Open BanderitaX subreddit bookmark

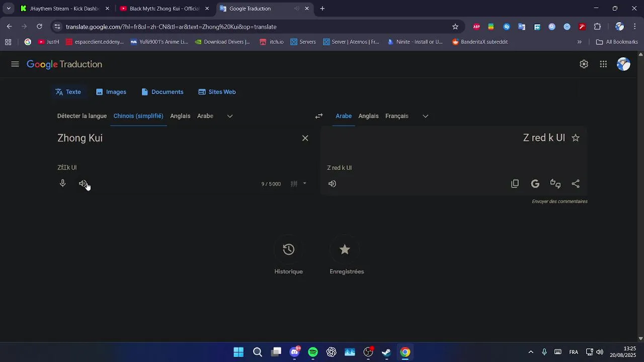coord(479,42)
